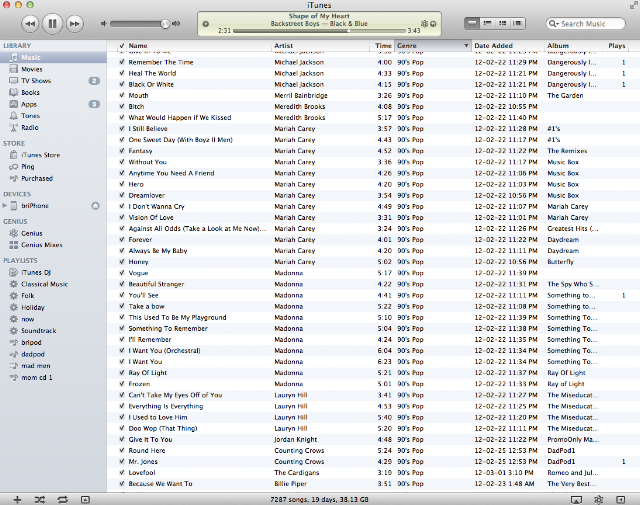Open Movies in the library
This screenshot has height=505, width=640.
(x=53, y=69)
